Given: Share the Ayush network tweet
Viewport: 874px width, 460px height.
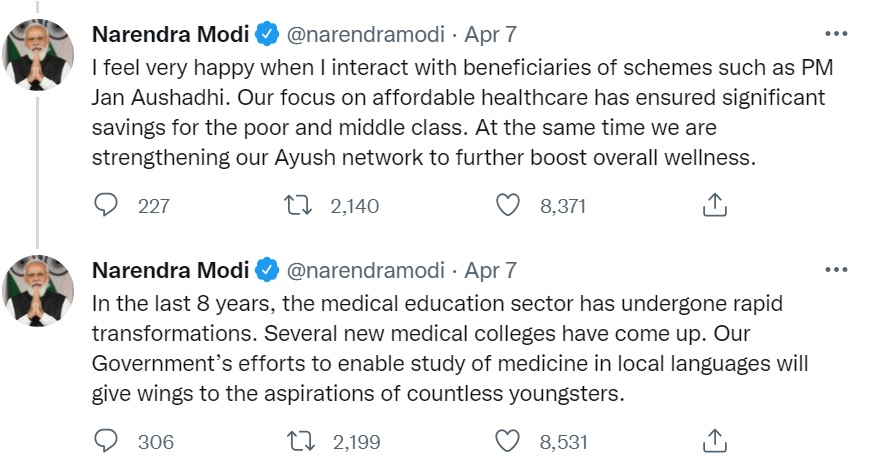Looking at the screenshot, I should click(714, 206).
